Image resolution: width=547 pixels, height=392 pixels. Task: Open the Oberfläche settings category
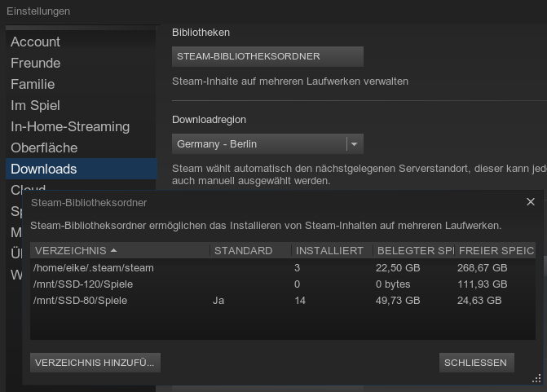click(44, 148)
